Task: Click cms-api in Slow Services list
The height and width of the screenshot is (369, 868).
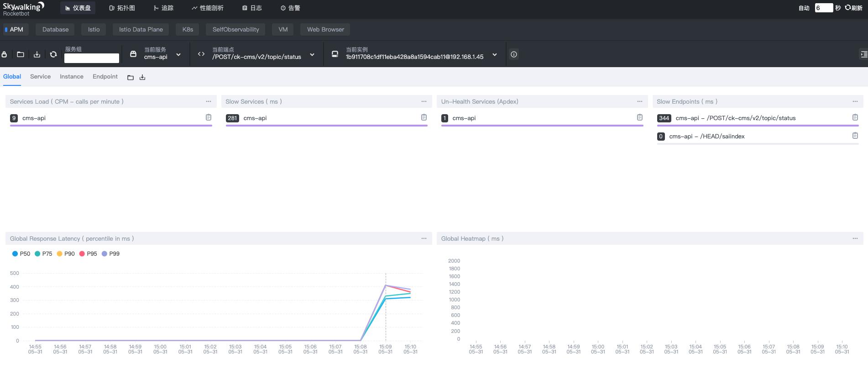Action: tap(255, 118)
